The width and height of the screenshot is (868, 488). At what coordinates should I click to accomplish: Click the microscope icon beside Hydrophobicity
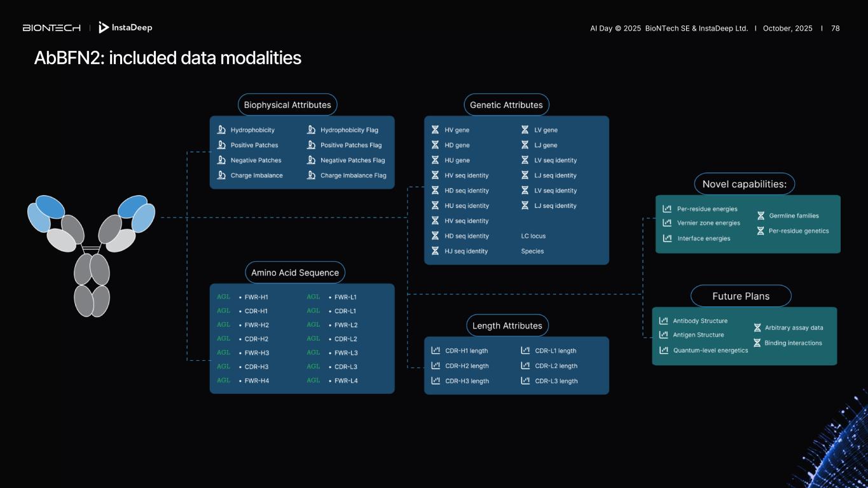[221, 130]
